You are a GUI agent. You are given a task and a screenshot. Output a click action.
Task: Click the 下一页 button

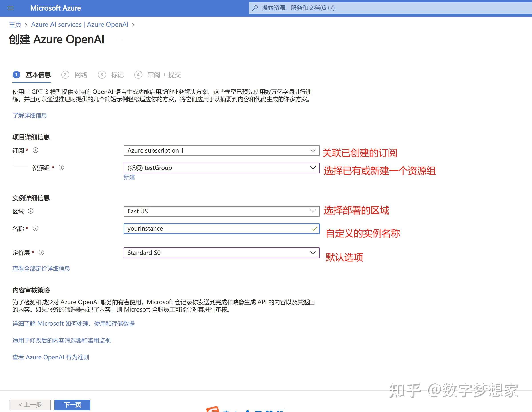(72, 405)
